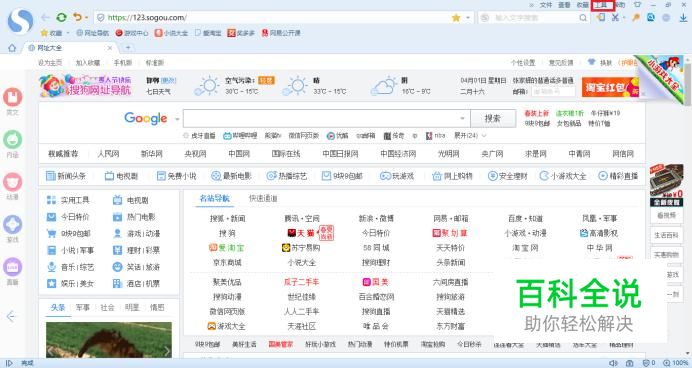Open the 小说大全 bookmark

[171, 33]
